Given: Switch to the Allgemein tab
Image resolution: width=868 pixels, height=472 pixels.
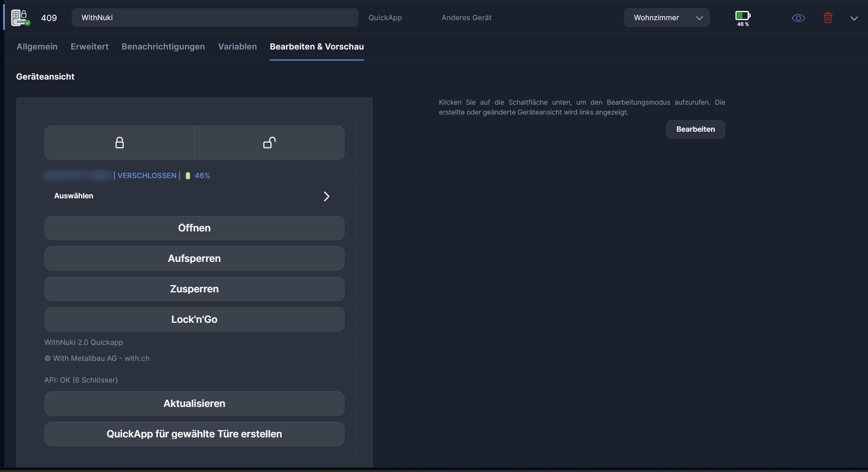Looking at the screenshot, I should point(37,46).
